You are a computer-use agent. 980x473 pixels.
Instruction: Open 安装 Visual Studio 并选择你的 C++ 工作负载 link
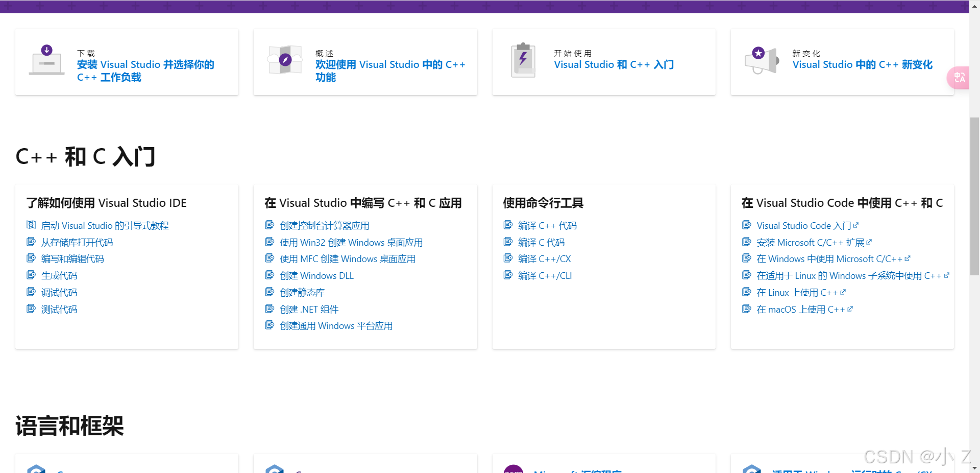145,70
